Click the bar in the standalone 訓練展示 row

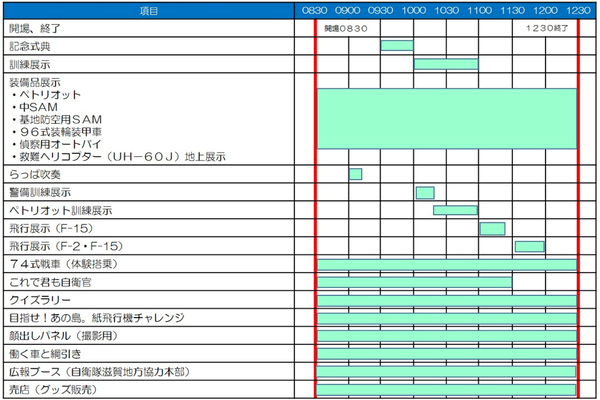(x=446, y=64)
